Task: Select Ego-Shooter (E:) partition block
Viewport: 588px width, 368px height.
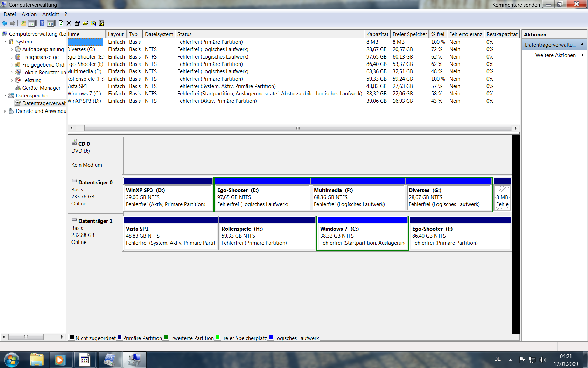Action: click(262, 195)
